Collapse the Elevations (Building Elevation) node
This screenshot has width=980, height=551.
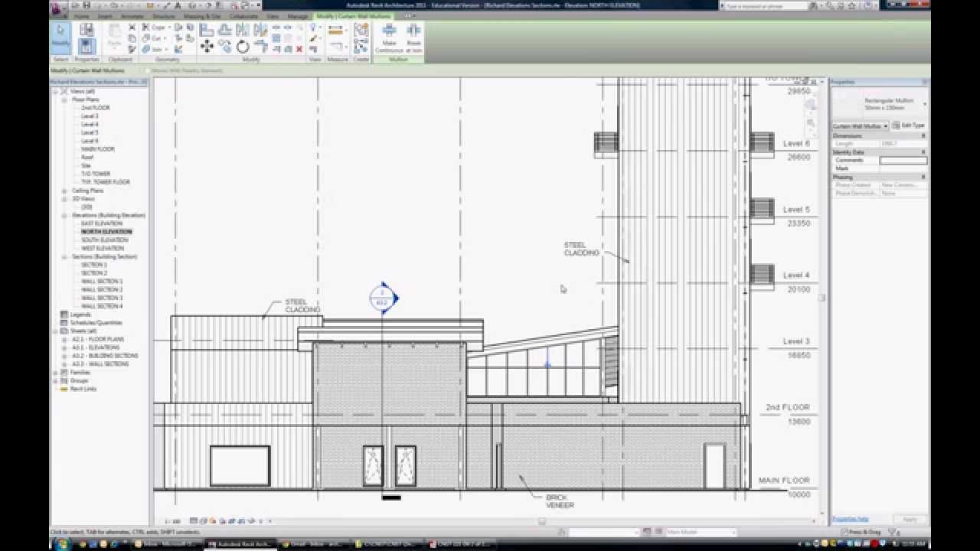(64, 215)
